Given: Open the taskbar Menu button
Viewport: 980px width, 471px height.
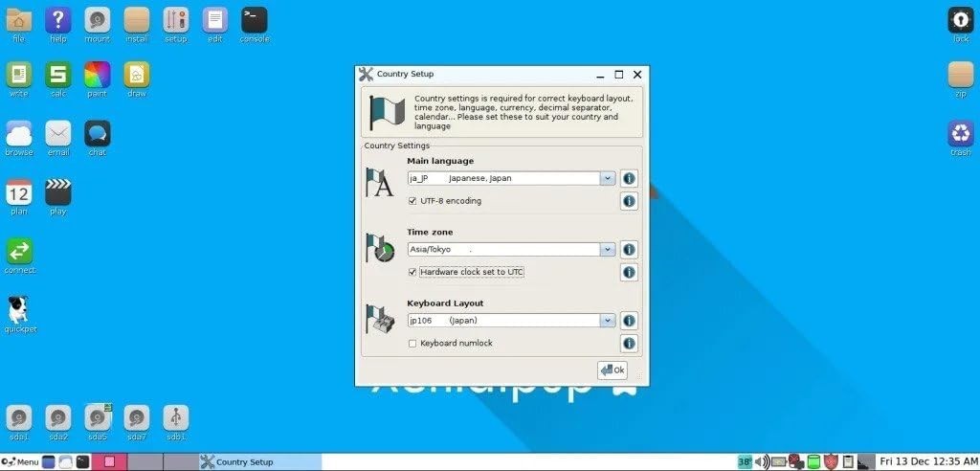Looking at the screenshot, I should (21, 462).
